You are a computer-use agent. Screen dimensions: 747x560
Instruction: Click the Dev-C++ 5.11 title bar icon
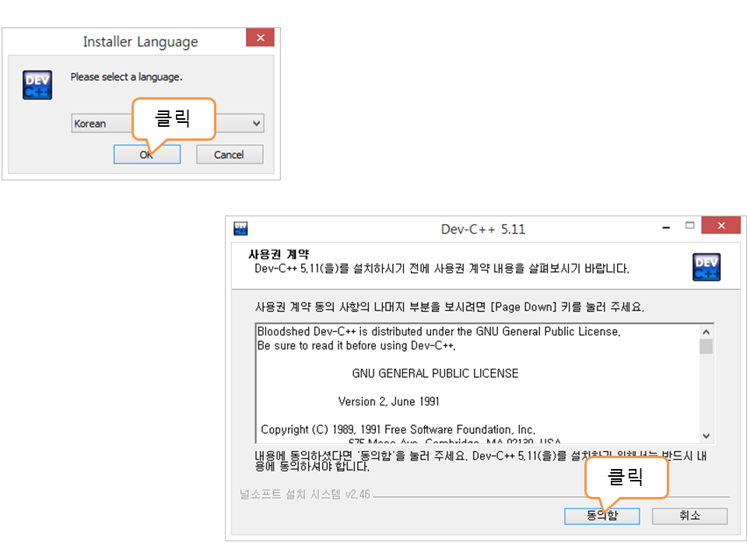pos(240,229)
